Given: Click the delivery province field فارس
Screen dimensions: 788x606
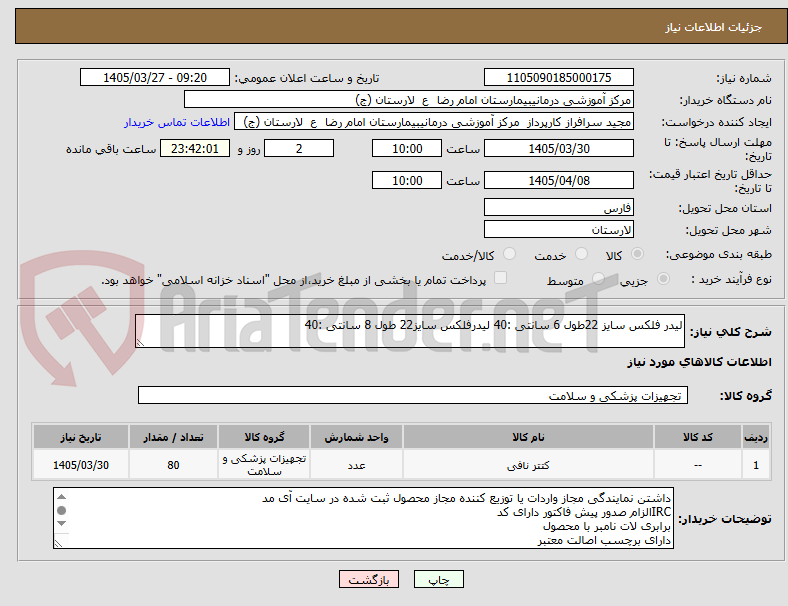Looking at the screenshot, I should (558, 208).
